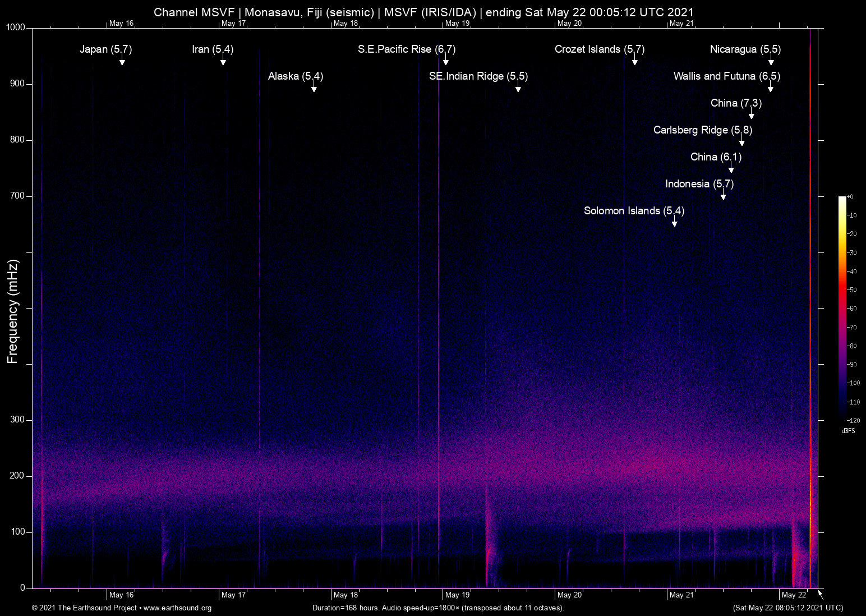The image size is (866, 616).
Task: Click the dBFS unit label under the scale
Action: pyautogui.click(x=848, y=431)
